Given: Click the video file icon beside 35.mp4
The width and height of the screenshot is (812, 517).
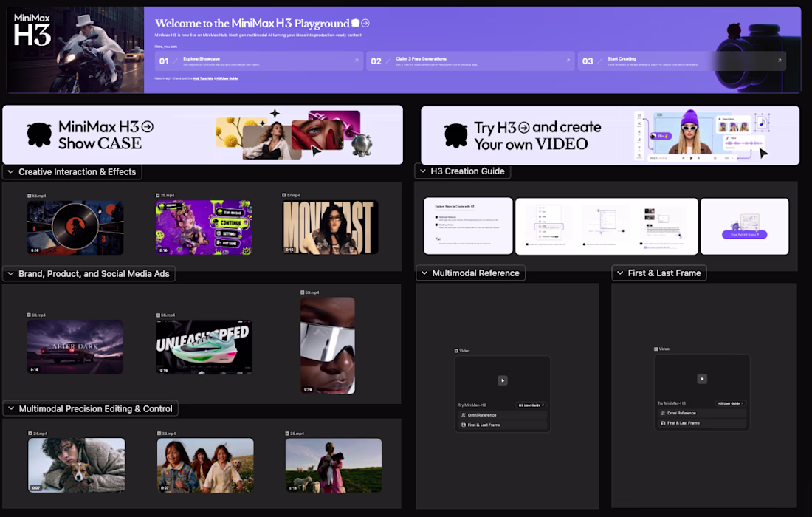Looking at the screenshot, I should click(x=287, y=433).
